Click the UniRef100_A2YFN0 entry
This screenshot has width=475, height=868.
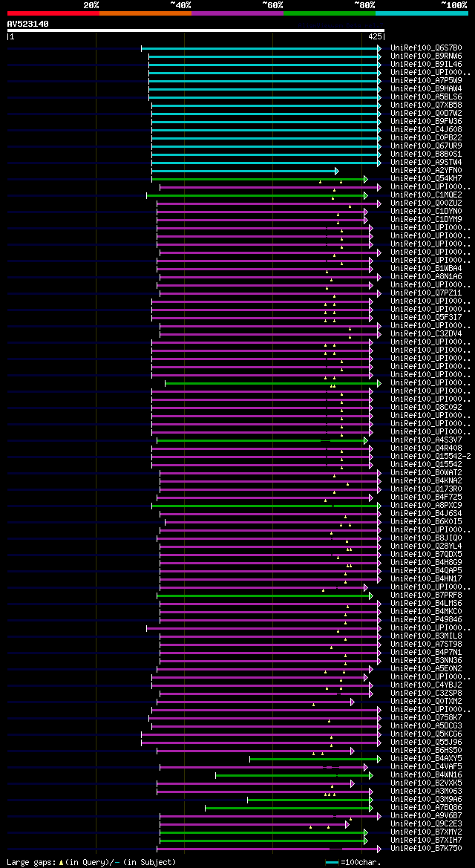point(426,171)
